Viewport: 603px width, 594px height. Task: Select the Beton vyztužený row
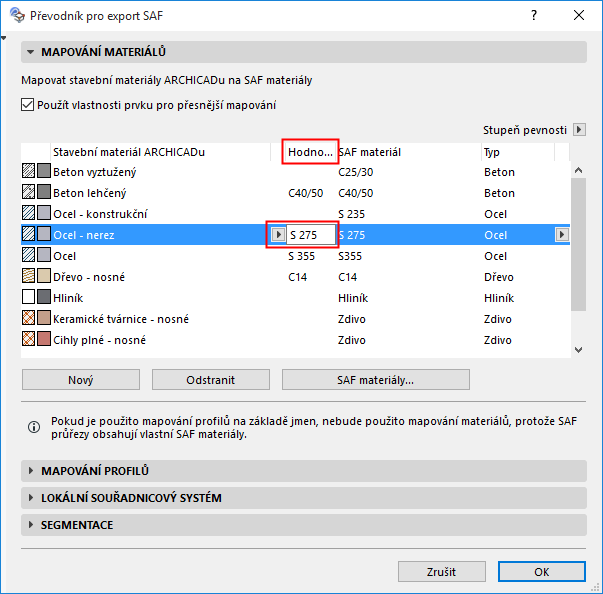(x=295, y=171)
